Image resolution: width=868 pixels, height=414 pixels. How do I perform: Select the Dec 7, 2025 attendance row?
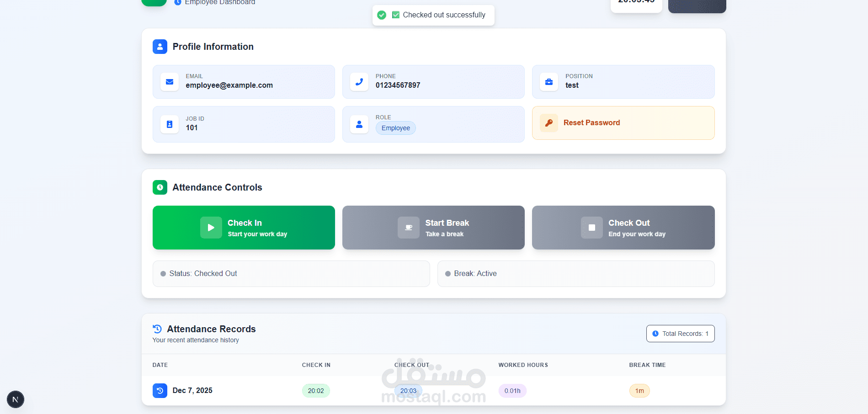pos(192,391)
